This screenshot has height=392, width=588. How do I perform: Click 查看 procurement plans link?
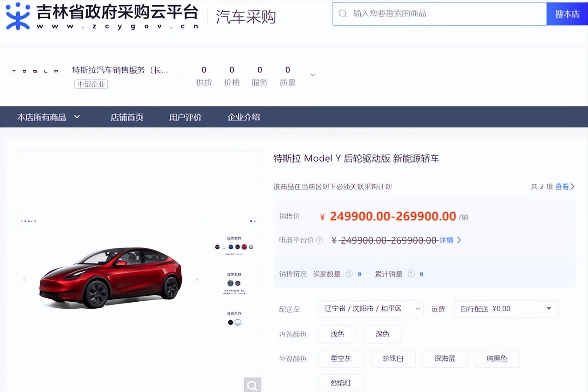pos(562,187)
